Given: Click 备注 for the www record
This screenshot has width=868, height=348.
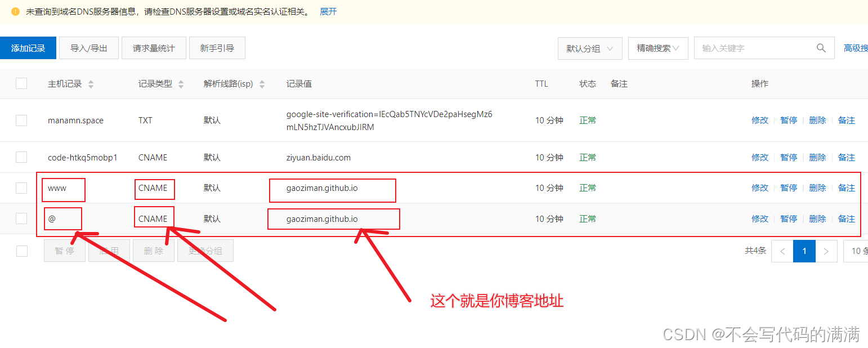Looking at the screenshot, I should 847,188.
